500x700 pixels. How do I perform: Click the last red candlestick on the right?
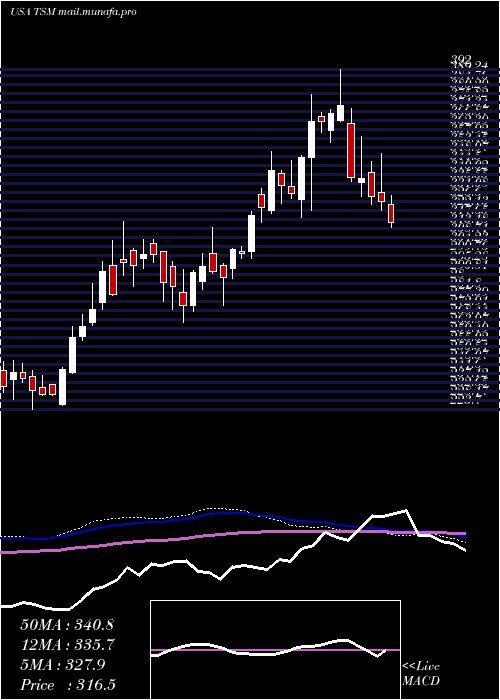point(391,213)
